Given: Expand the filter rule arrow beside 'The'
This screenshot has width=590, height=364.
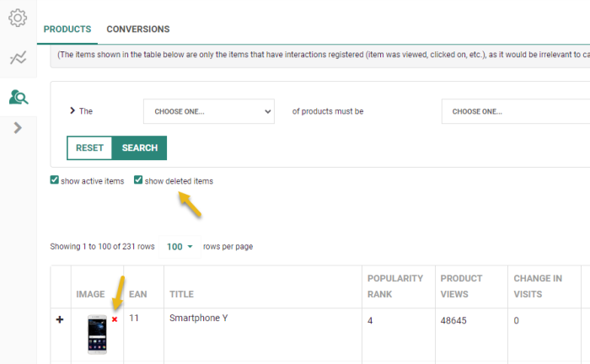Looking at the screenshot, I should point(72,111).
